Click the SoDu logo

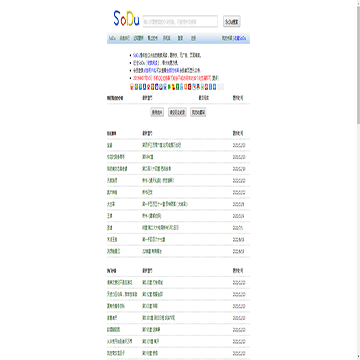126,19
